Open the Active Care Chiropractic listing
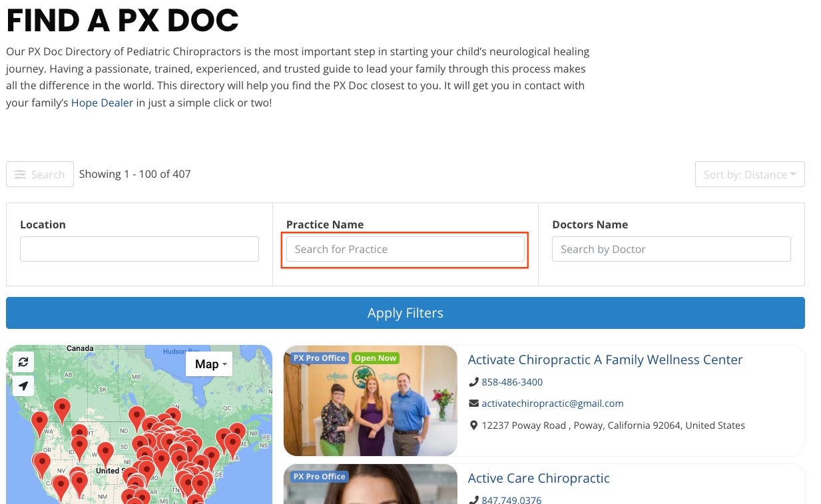The width and height of the screenshot is (821, 504). [x=539, y=478]
